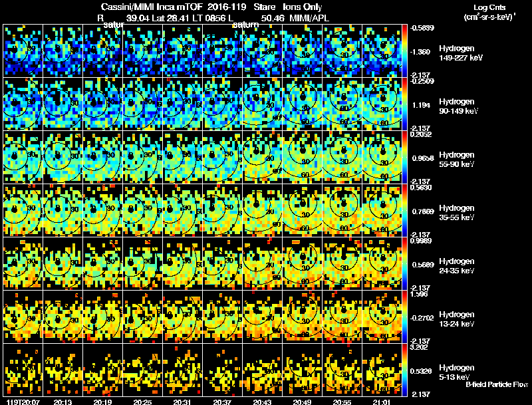532x405 pixels.
Task: Click the color bar for Hydrogen 13-24 keV
Action: 404,317
